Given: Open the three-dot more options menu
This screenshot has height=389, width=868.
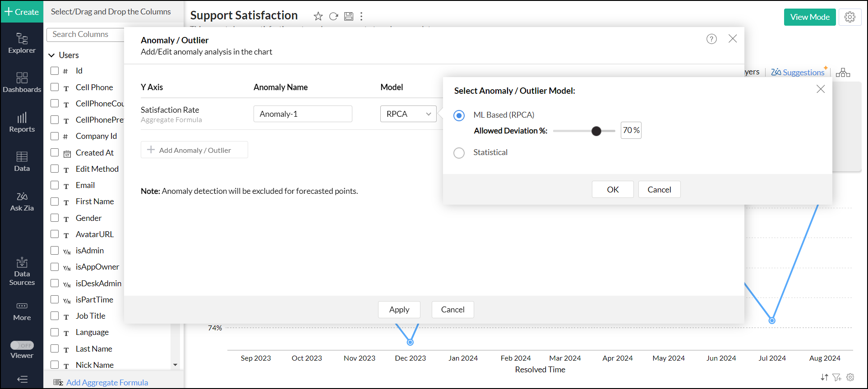Looking at the screenshot, I should [361, 17].
